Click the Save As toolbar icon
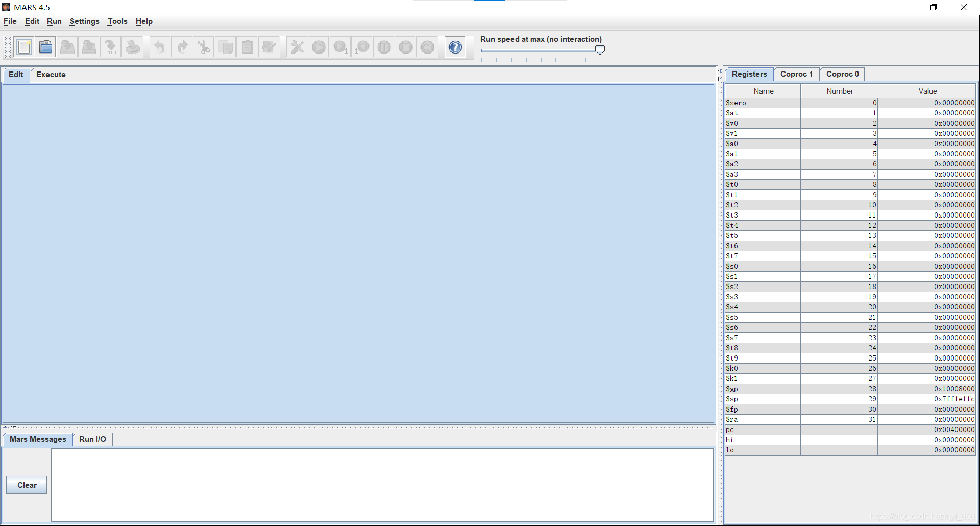Viewport: 980px width, 526px height. (89, 47)
